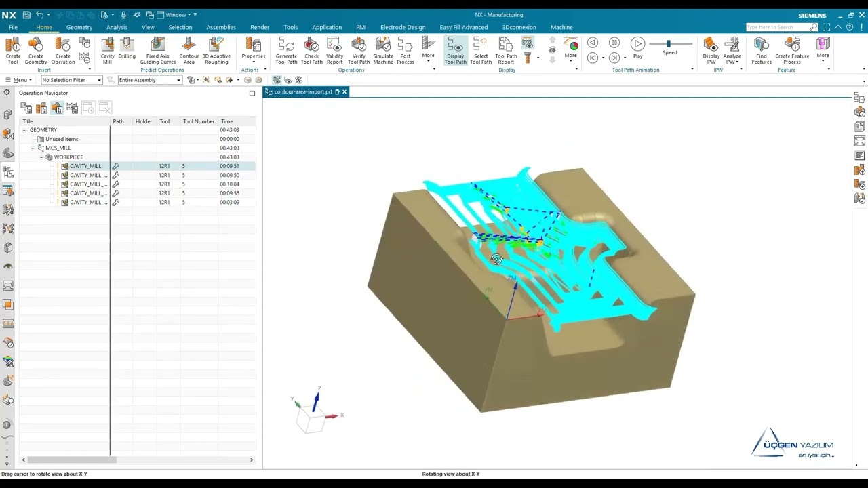The image size is (868, 488).
Task: Open the Electrode Design tab
Action: 403,27
